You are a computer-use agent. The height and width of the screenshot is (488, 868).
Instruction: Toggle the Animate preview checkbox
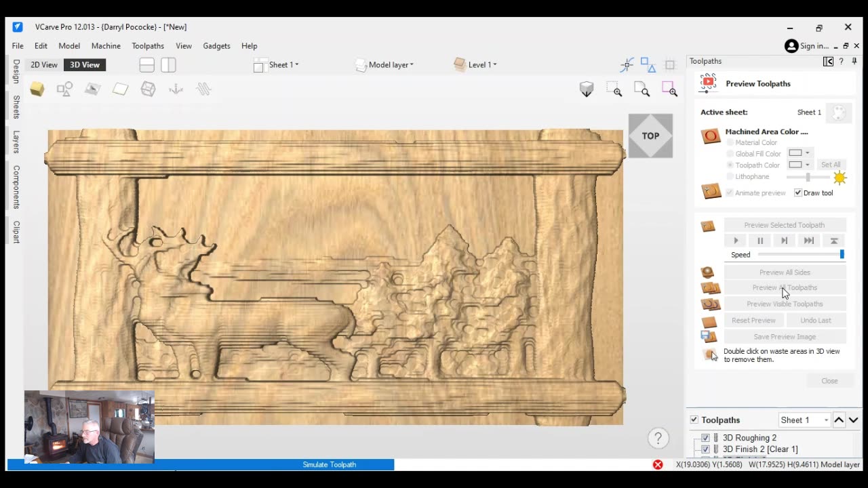pyautogui.click(x=730, y=192)
